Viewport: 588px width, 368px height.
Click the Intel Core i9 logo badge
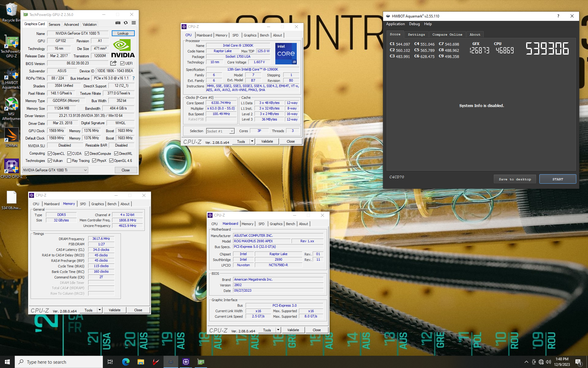click(286, 53)
